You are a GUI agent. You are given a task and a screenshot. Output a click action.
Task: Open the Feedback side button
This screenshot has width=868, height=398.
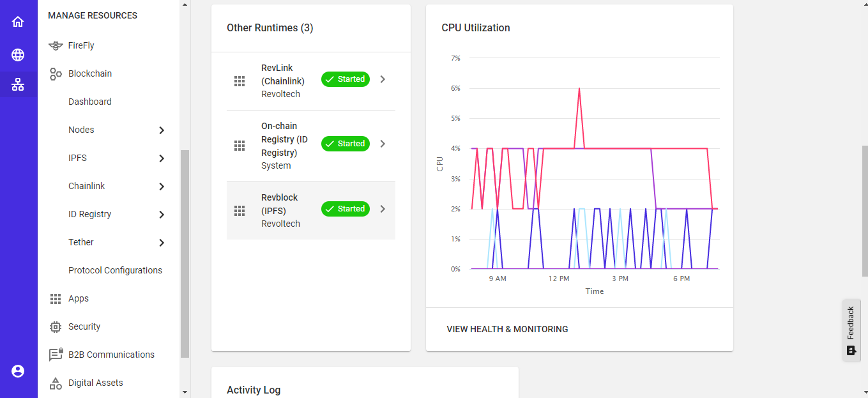coord(851,330)
